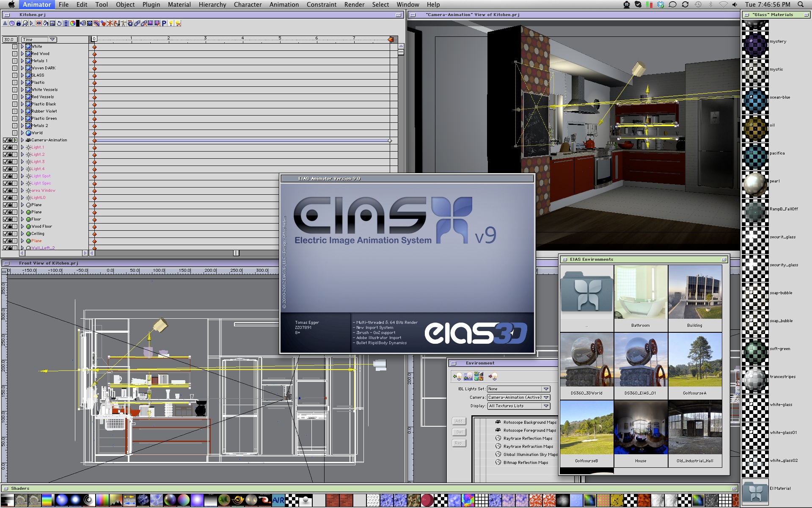The width and height of the screenshot is (812, 508).
Task: Click the film strip icon in project toolbar
Action: tap(66, 23)
